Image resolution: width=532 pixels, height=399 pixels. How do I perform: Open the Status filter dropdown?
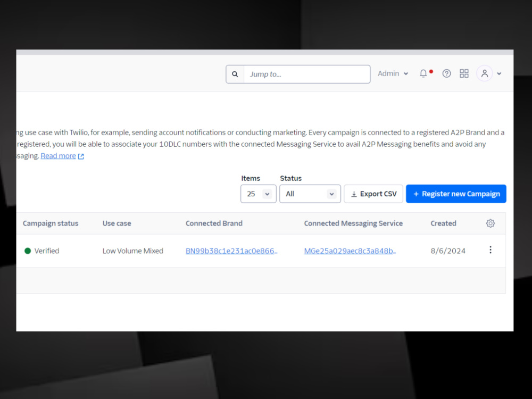pyautogui.click(x=310, y=194)
